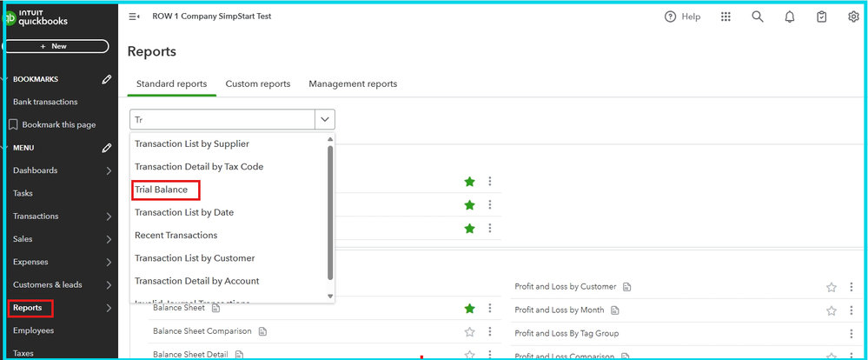Collapse the left navigation menu icon
This screenshot has width=868, height=360.
pos(134,17)
